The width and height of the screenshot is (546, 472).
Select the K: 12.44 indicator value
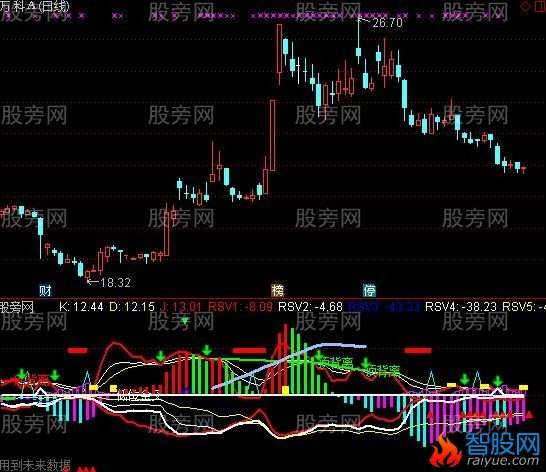pos(81,307)
